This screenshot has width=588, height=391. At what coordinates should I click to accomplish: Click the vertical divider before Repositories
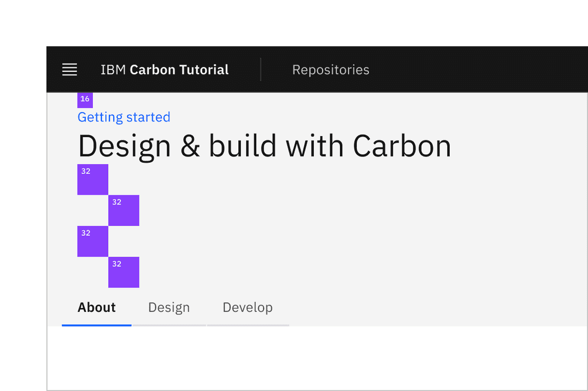tap(261, 69)
